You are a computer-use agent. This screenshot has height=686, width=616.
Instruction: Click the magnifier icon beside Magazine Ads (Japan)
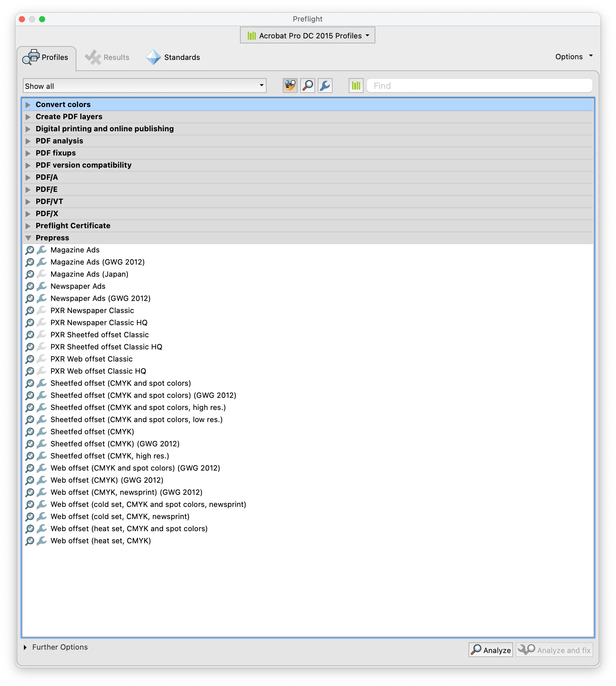tap(30, 274)
